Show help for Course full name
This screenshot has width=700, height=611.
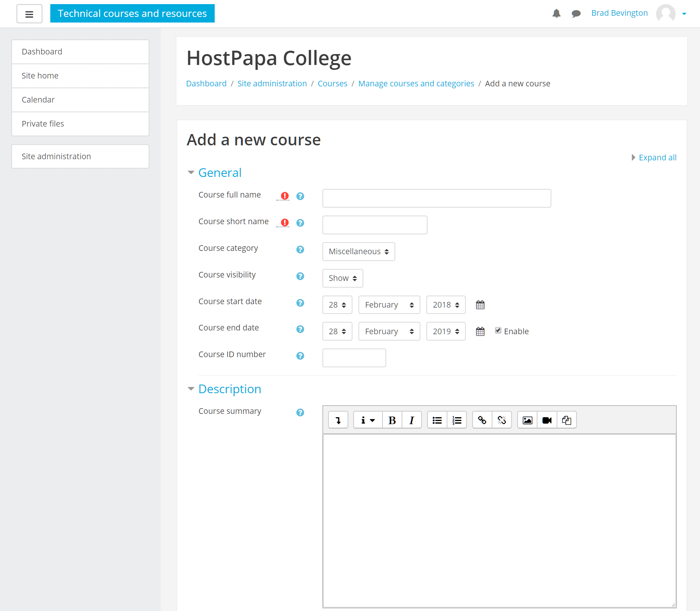point(300,196)
